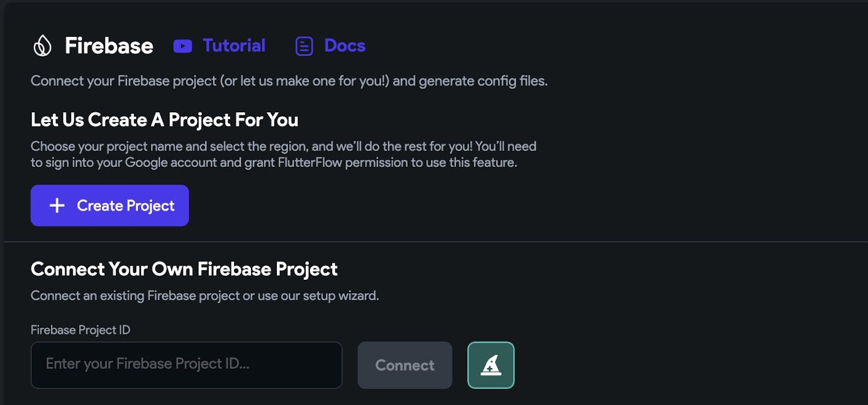Focus the Firebase Project ID input field

point(186,365)
